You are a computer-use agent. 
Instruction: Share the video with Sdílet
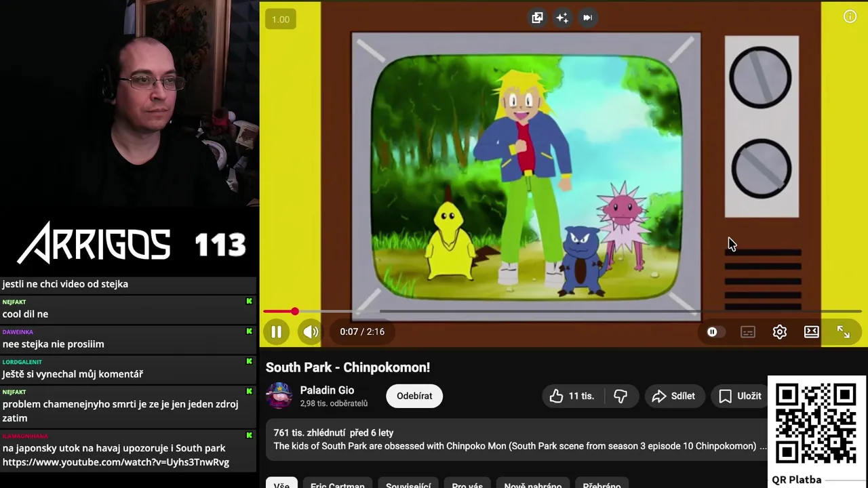[x=673, y=396]
